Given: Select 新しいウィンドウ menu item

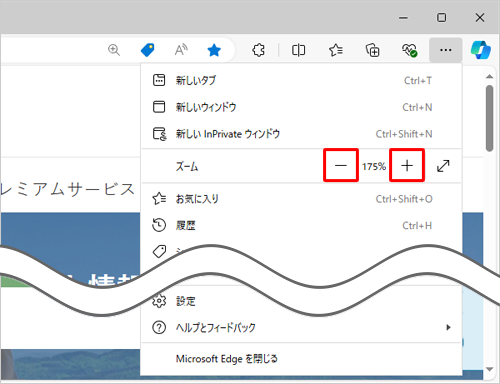Looking at the screenshot, I should tap(301, 107).
